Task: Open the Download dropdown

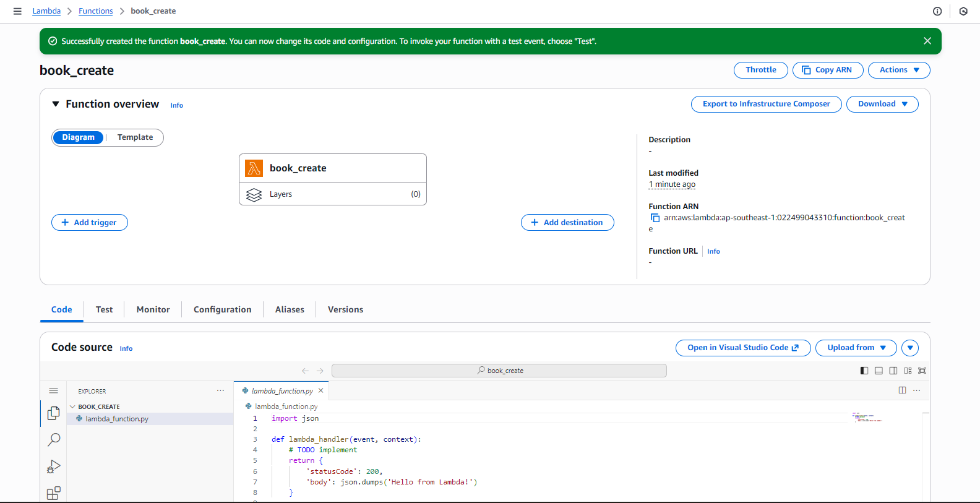Action: pos(882,104)
